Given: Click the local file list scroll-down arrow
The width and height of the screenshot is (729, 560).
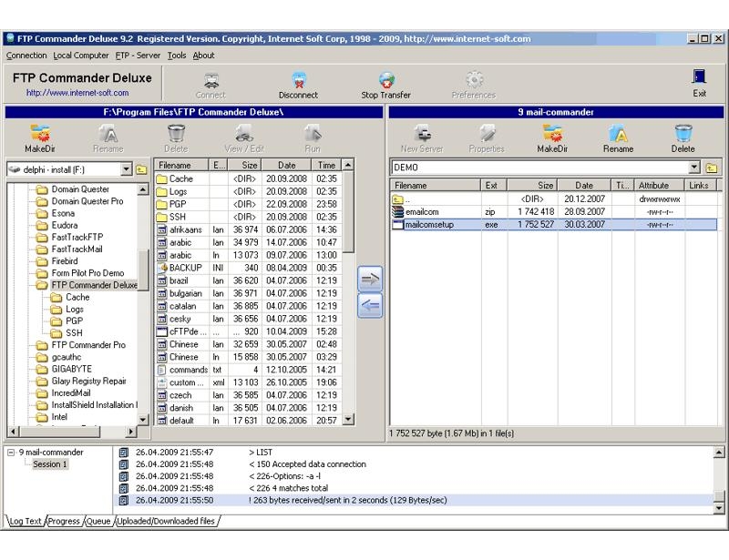Looking at the screenshot, I should click(348, 419).
